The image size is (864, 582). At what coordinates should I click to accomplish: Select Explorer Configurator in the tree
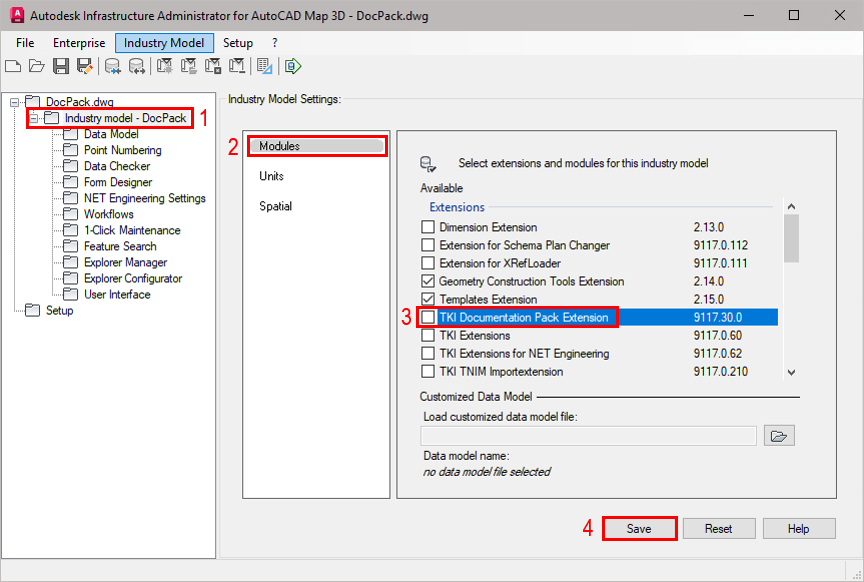[133, 278]
